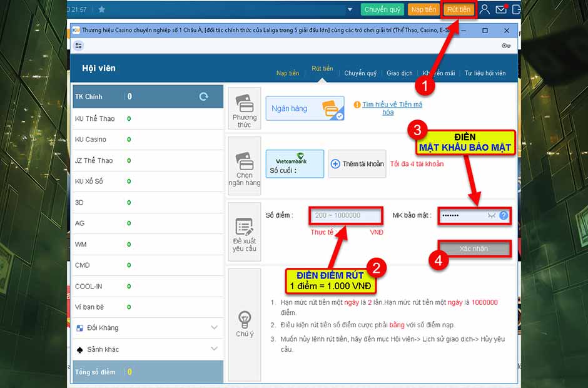
Task: Open Tìm hiểu về Tiền mã hóa link
Action: pyautogui.click(x=392, y=108)
